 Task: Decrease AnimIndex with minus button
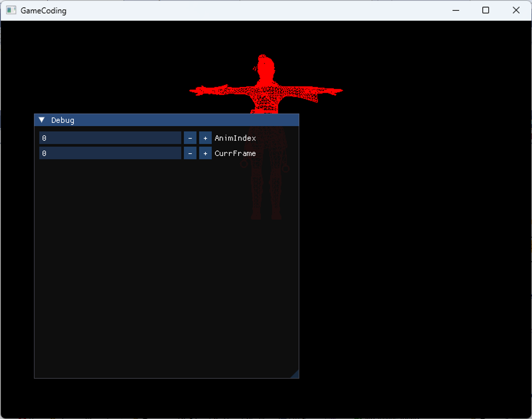(190, 138)
